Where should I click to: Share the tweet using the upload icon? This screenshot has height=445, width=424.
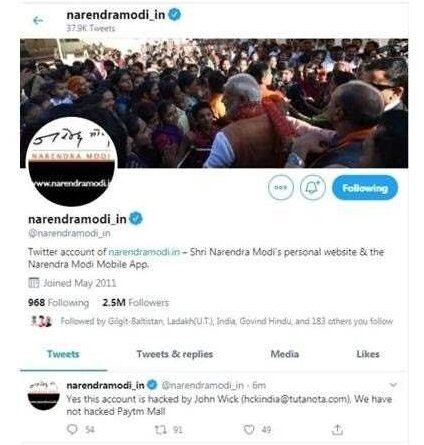pos(337,429)
